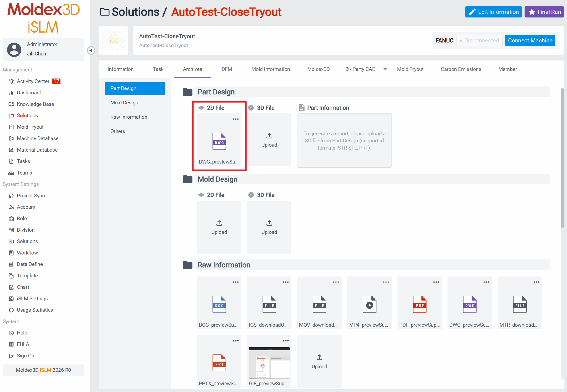567x392 pixels.
Task: Open the MP4_previewSu... video file
Action: click(x=369, y=304)
